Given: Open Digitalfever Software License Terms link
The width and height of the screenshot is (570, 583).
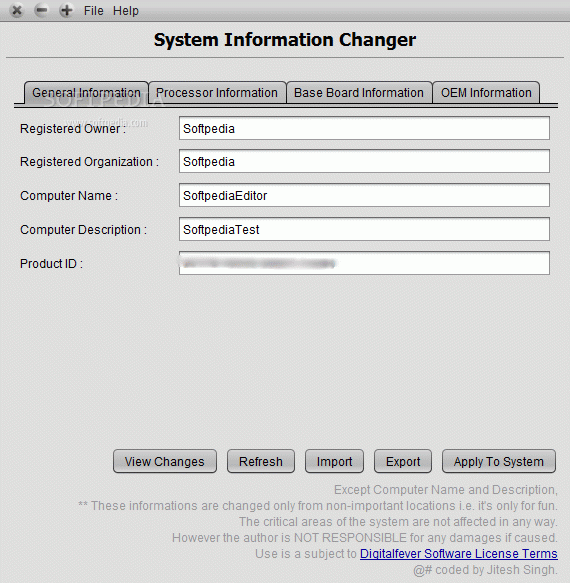Looking at the screenshot, I should [458, 554].
